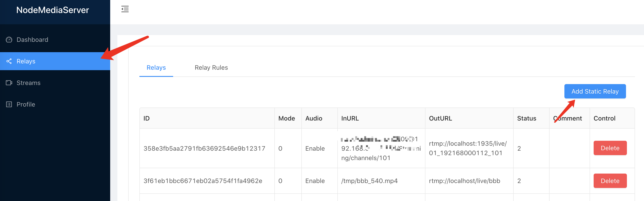
Task: Click the relay ID 358e3fb5aa2791fb63692546e9b12317
Action: [x=204, y=148]
